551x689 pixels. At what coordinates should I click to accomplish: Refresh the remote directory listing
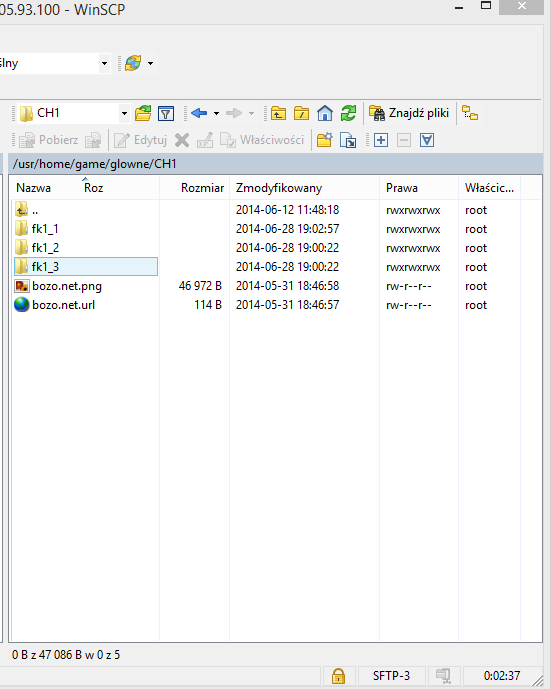click(348, 113)
